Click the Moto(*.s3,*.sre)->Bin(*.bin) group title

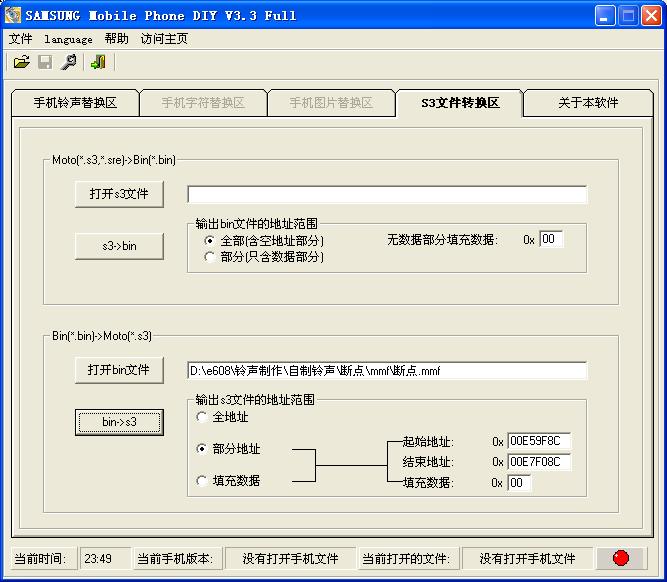[x=114, y=160]
